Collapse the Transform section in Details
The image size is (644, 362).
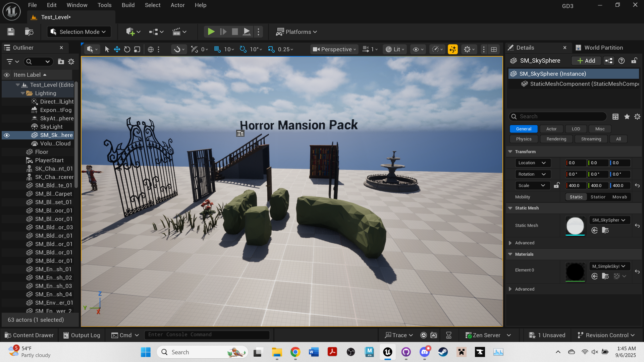pos(510,152)
